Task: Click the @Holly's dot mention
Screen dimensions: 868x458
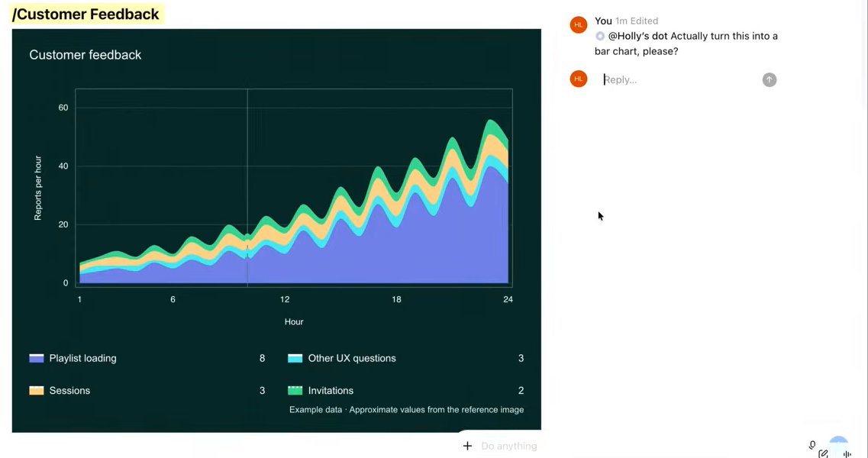Action: coord(637,36)
